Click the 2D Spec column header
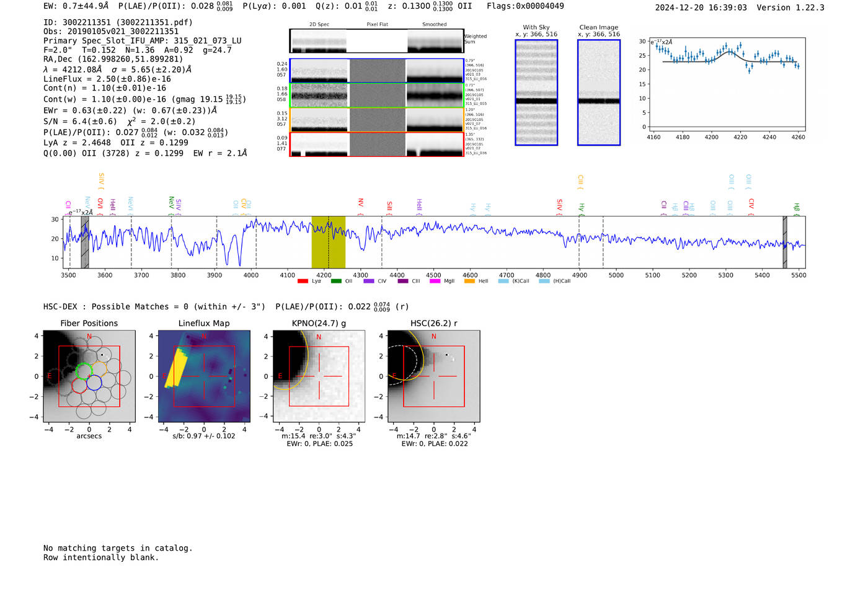868x591 pixels. pyautogui.click(x=319, y=24)
